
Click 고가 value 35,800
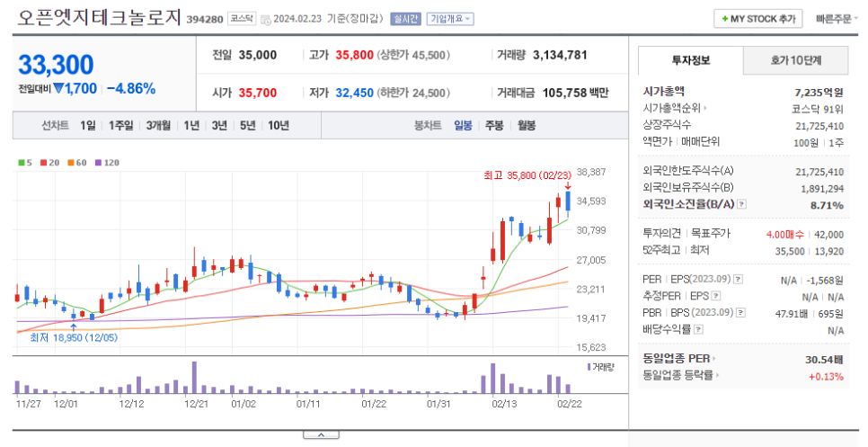pos(354,56)
